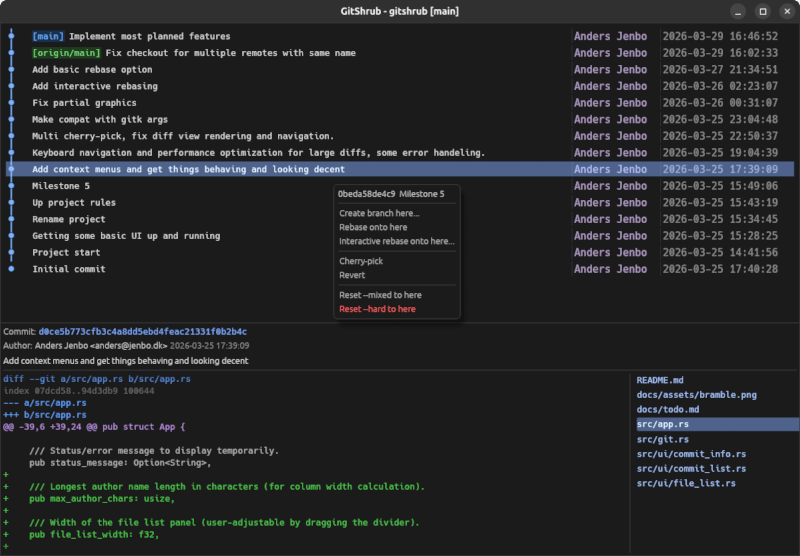Viewport: 800px width, 556px height.
Task: Click graph node of 'Fix partial graphics' commit
Action: pos(11,103)
